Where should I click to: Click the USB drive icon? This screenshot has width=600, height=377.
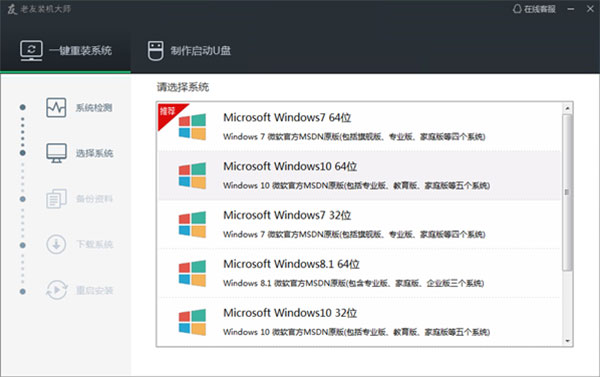tap(155, 51)
